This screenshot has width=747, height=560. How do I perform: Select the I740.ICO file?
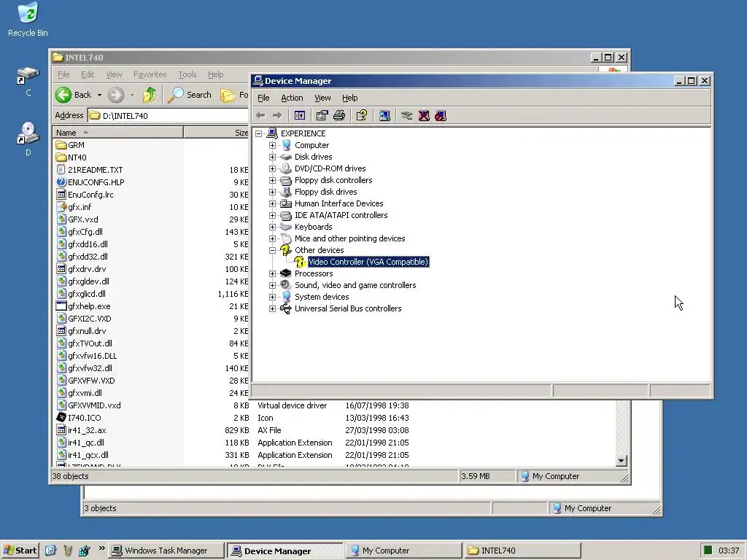click(79, 418)
